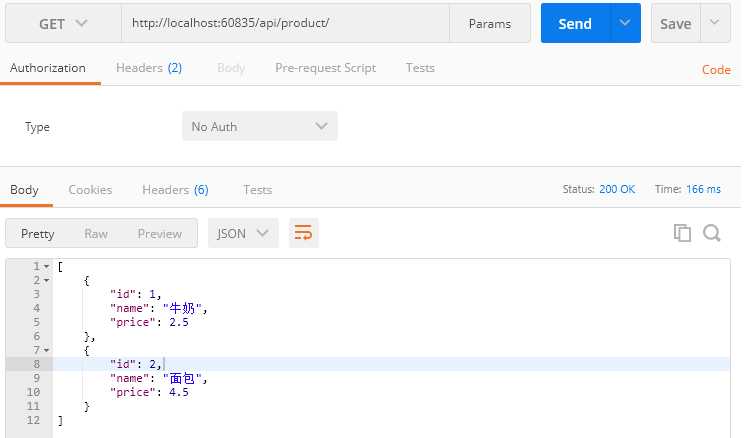744x438 pixels.
Task: Click the "id": 1 line
Action: pos(135,294)
